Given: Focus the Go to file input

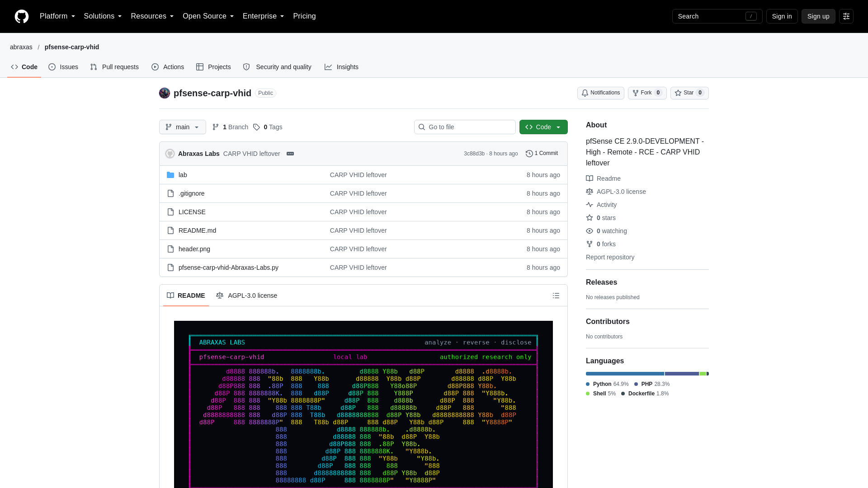Looking at the screenshot, I should [465, 127].
